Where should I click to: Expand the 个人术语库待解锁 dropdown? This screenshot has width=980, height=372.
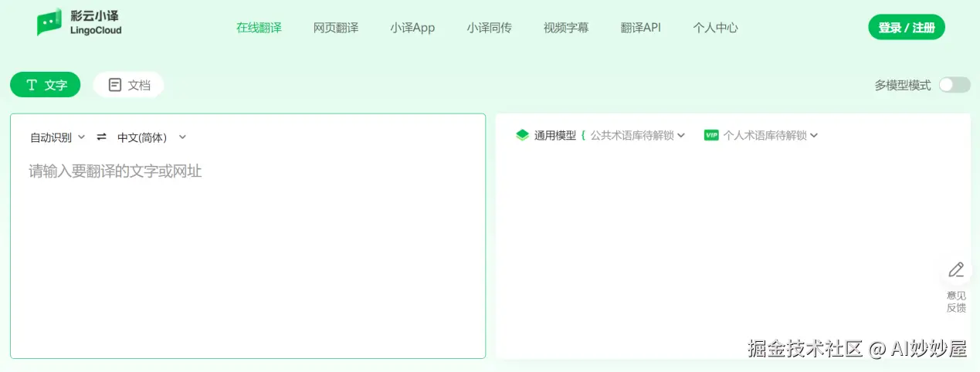point(771,135)
